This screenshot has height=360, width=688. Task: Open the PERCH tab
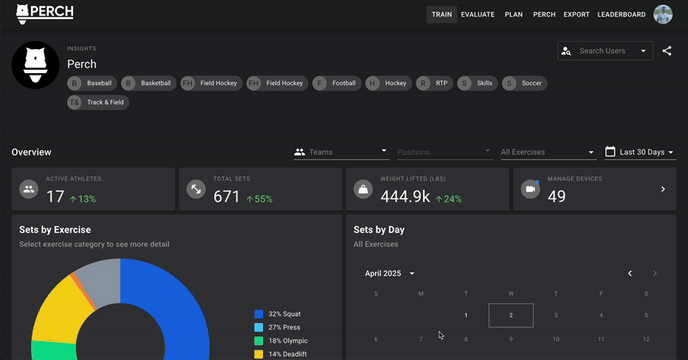pos(544,14)
